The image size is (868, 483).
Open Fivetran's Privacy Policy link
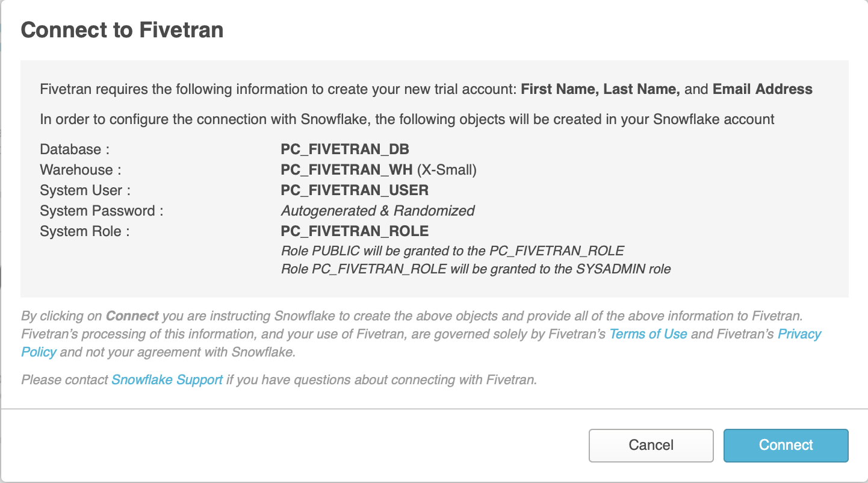[799, 334]
